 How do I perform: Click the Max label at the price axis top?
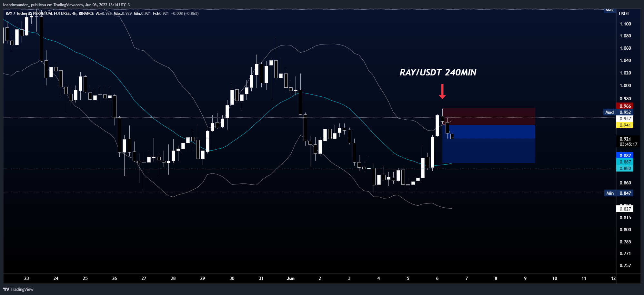point(609,10)
